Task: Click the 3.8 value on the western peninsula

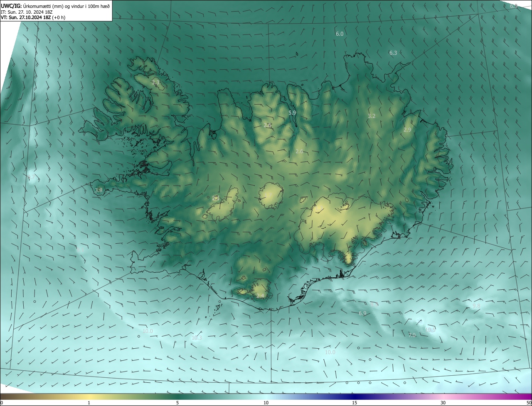Action: (99, 190)
